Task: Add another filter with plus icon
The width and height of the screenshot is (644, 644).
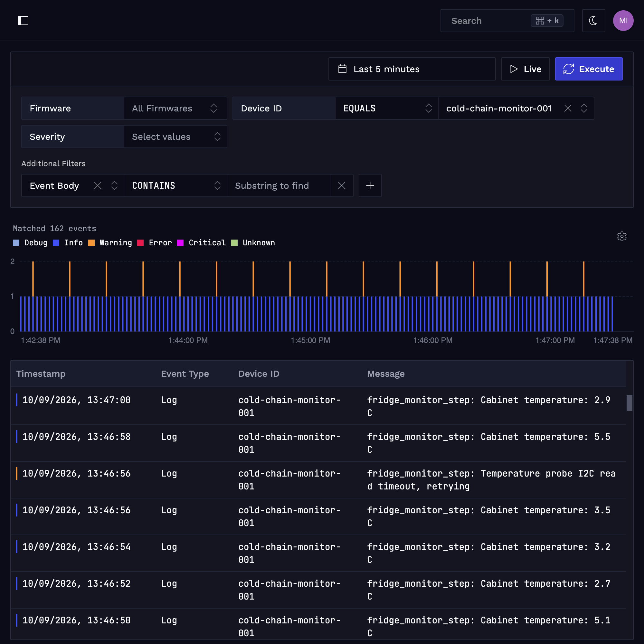Action: point(370,186)
